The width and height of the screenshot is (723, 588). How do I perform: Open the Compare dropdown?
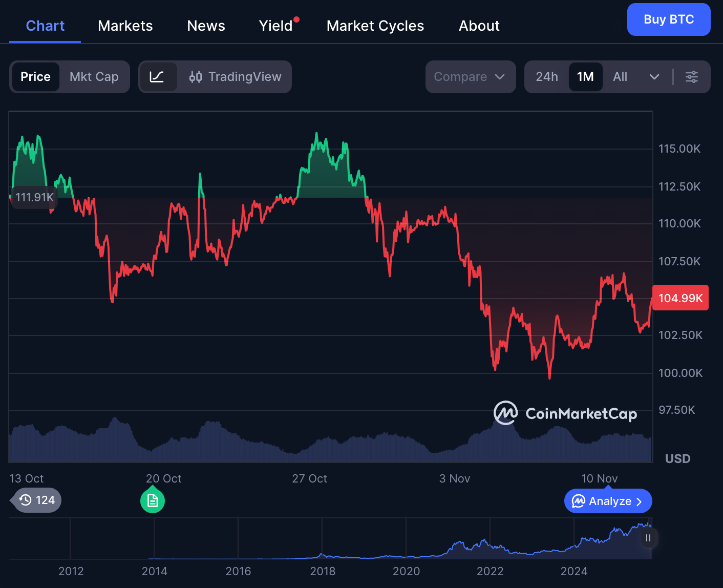pos(470,77)
